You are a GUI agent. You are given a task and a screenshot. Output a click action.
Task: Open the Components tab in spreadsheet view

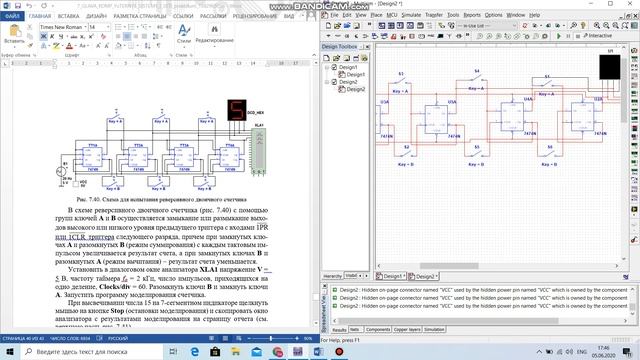tap(378, 329)
